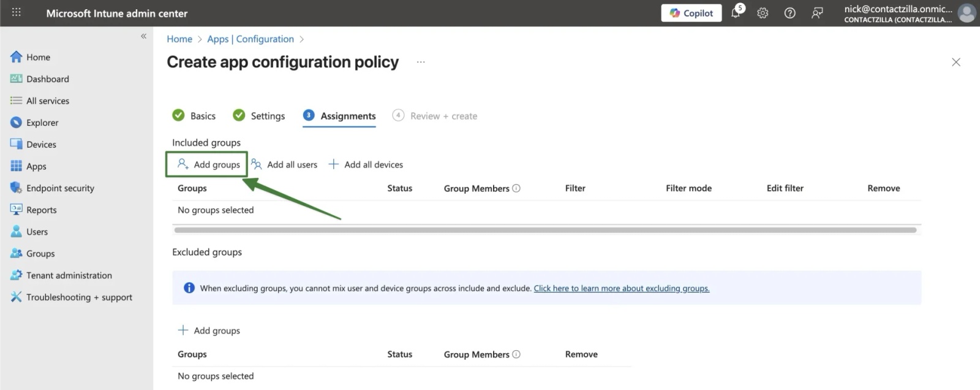Click Add groups under Excluded groups
The height and width of the screenshot is (390, 980).
[208, 331]
